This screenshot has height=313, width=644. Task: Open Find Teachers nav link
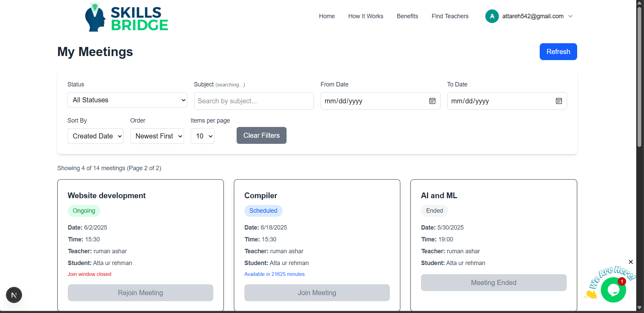click(450, 16)
